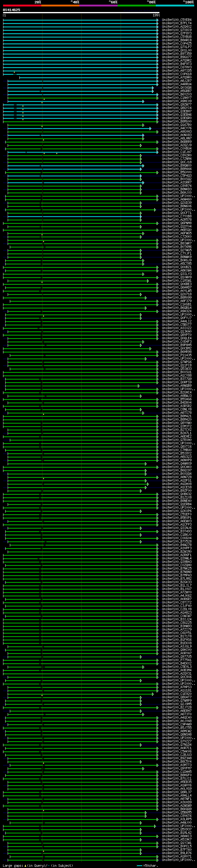
Task: Click UniRef100_A4CY76 label
Action: coord(176,128)
